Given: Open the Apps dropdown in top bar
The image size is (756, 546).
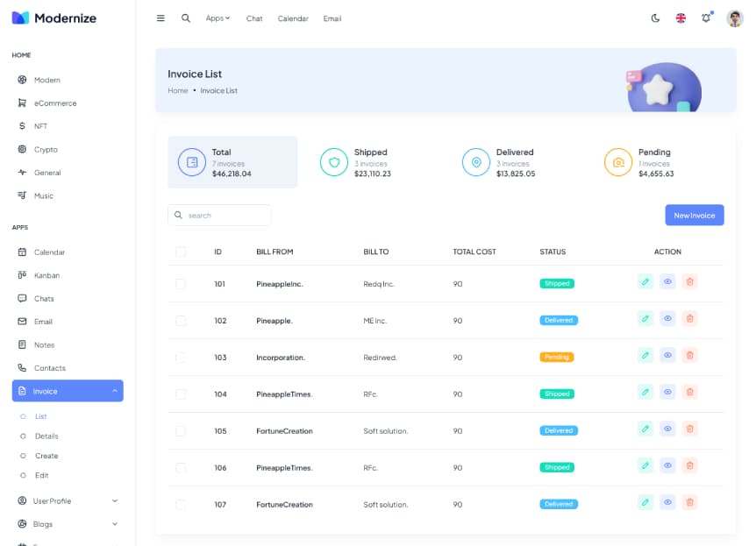Looking at the screenshot, I should pos(218,18).
